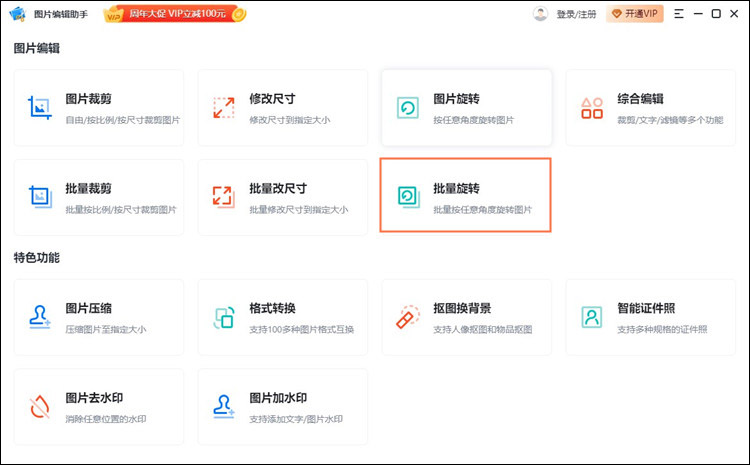Launch the 格式转换 title text
Screen dimensions: 750x465
(x=272, y=308)
